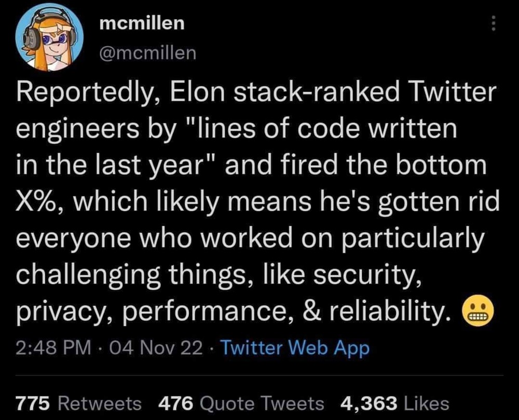Click the word "reliability." in the tweet
This screenshot has height=420, width=519.
pos(391,310)
